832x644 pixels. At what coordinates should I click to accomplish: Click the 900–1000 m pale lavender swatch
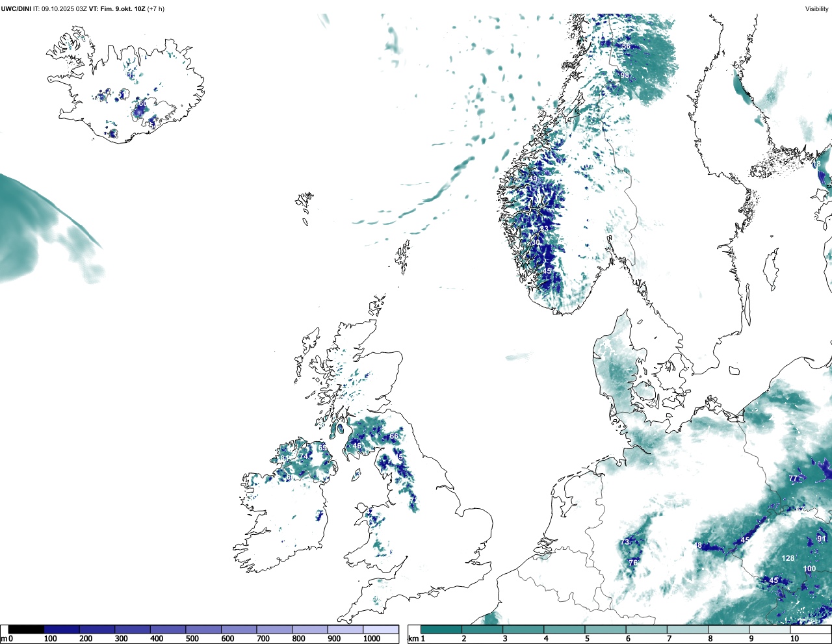[x=345, y=629]
